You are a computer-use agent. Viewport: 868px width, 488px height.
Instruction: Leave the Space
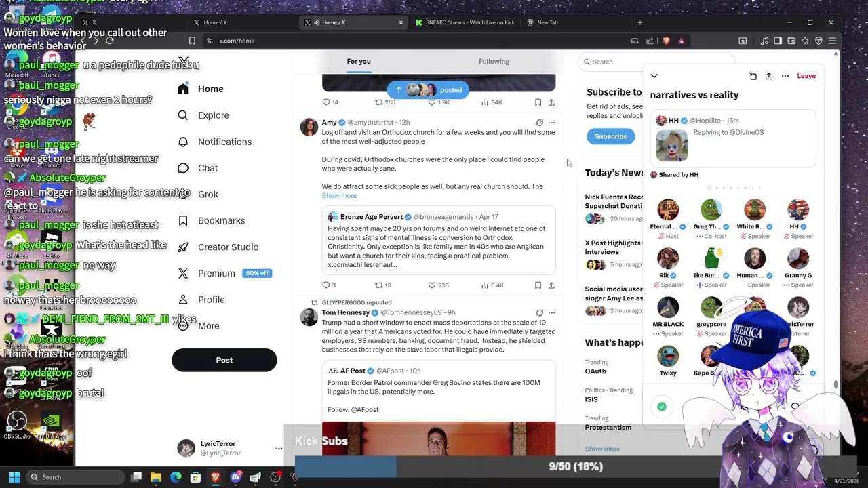pyautogui.click(x=806, y=76)
